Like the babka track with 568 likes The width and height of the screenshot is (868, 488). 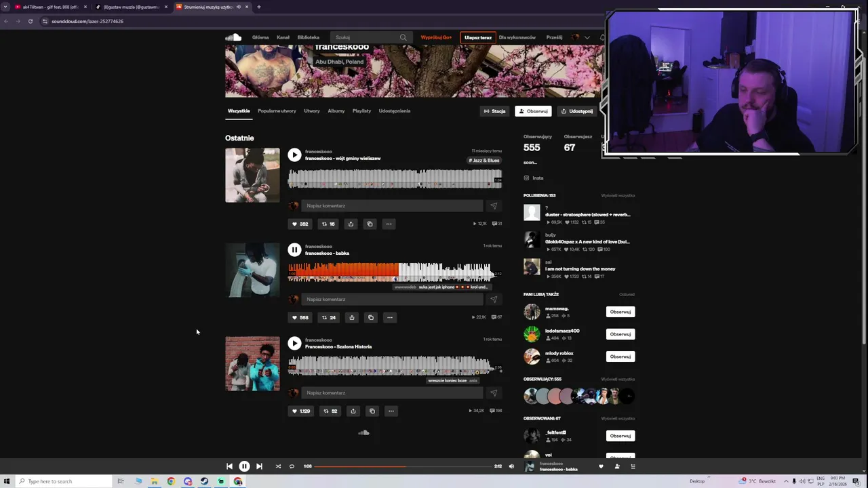[300, 317]
